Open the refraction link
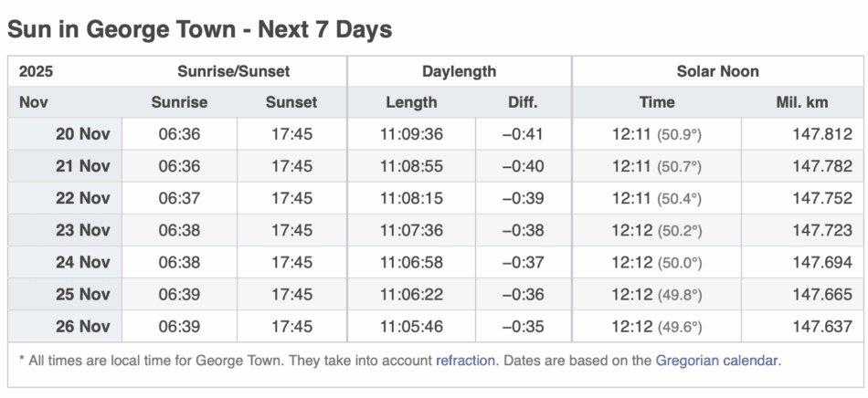 click(466, 361)
